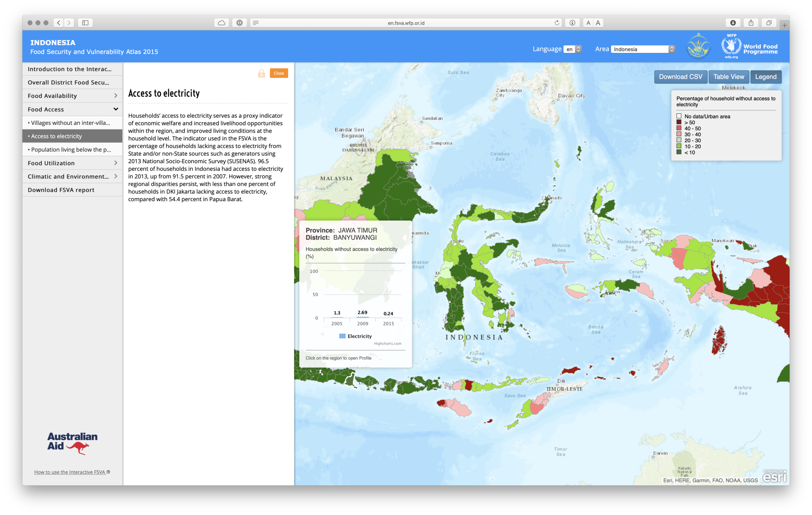Viewport: 812px width, 515px height.
Task: Click the 'Click on the region to open Profile' text
Action: point(338,358)
